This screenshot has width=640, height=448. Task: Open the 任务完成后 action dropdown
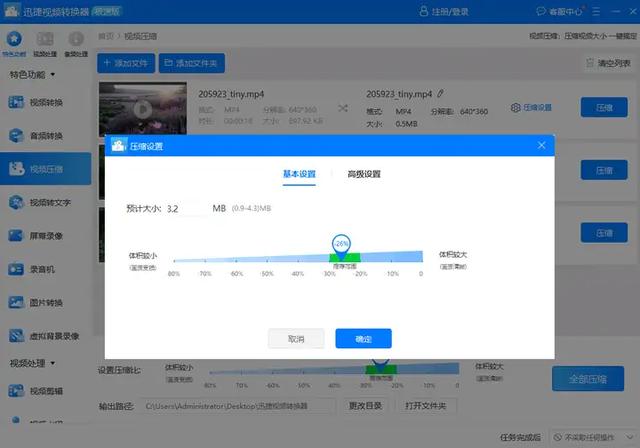(592, 437)
